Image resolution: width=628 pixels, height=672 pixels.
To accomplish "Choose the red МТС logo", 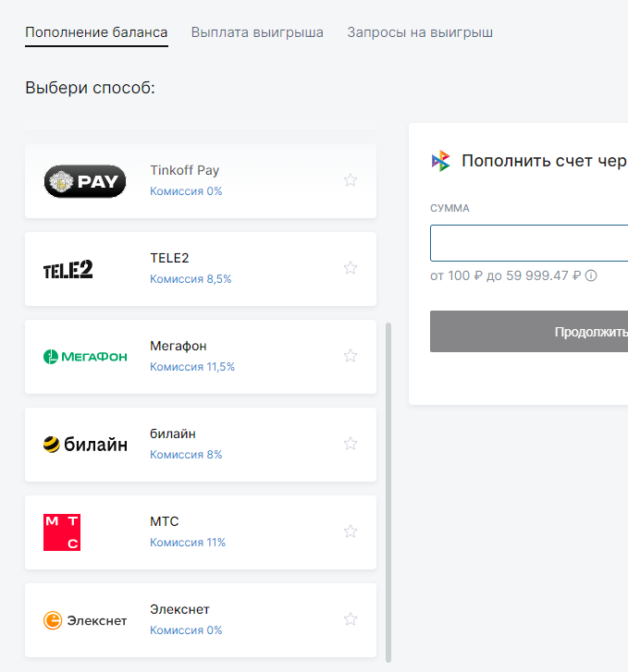I will click(x=62, y=532).
